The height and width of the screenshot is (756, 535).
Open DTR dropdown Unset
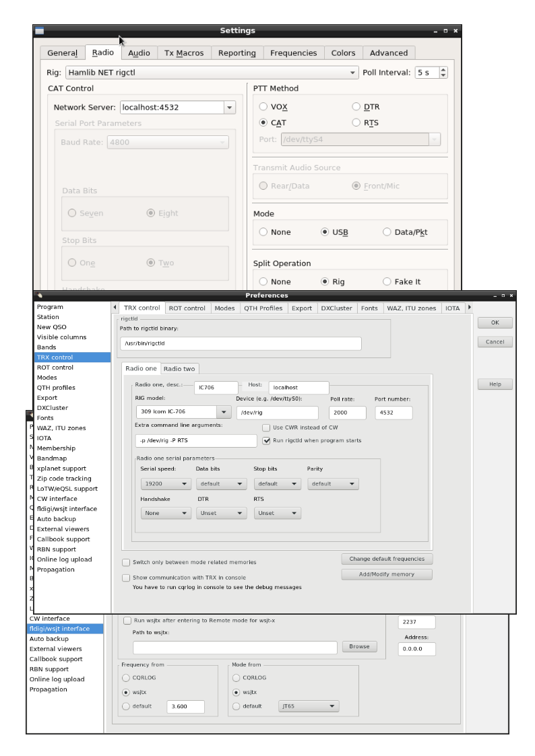click(222, 513)
